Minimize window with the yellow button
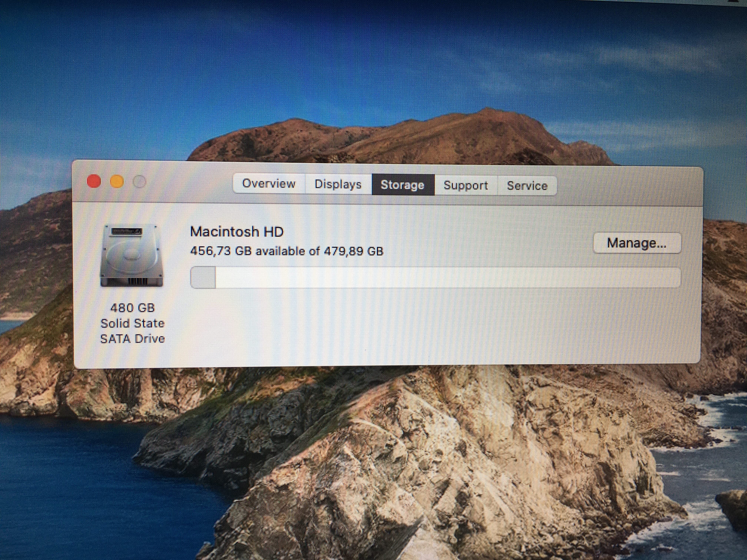The width and height of the screenshot is (747, 560). tap(117, 182)
